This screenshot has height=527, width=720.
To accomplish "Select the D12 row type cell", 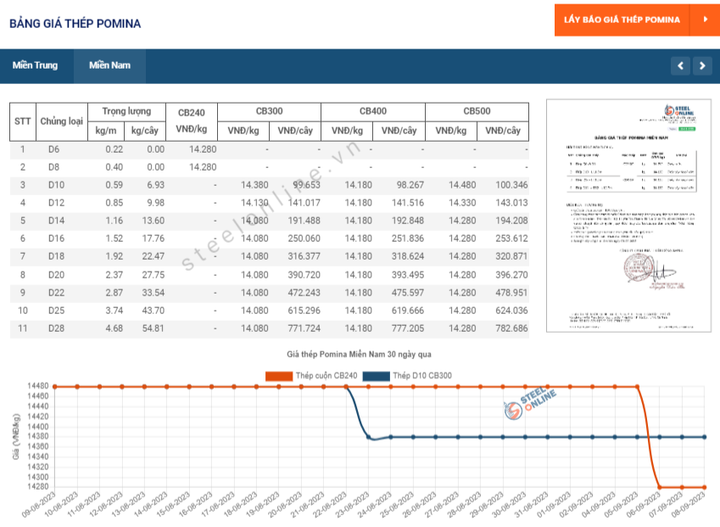I will click(x=56, y=203).
